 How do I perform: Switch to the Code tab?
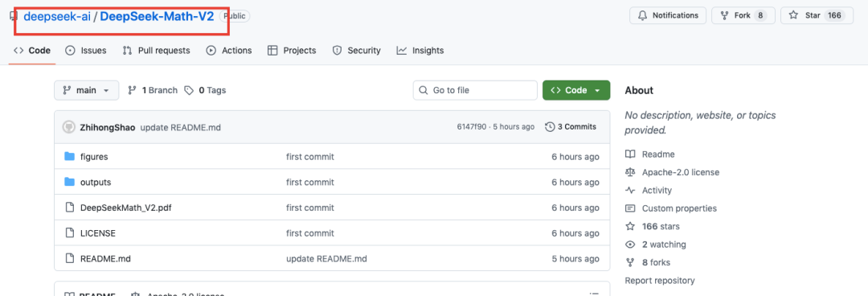click(x=32, y=51)
